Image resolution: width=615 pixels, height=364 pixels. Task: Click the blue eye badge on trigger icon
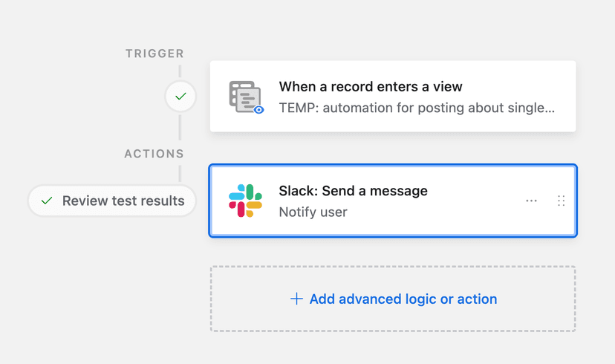[x=258, y=109]
